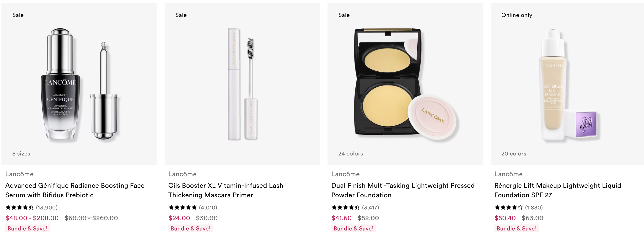Click Bundle & Save badge under the Génifique serum
Image resolution: width=644 pixels, height=235 pixels.
click(27, 228)
